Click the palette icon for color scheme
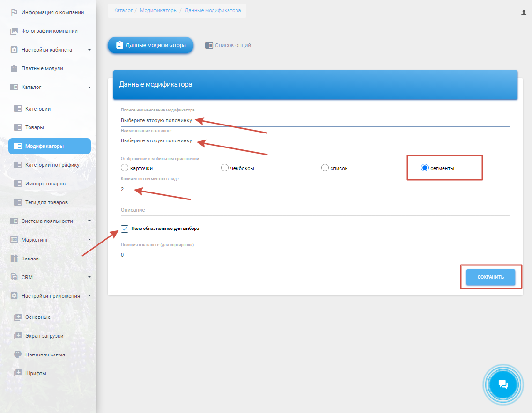The height and width of the screenshot is (413, 532). tap(18, 354)
